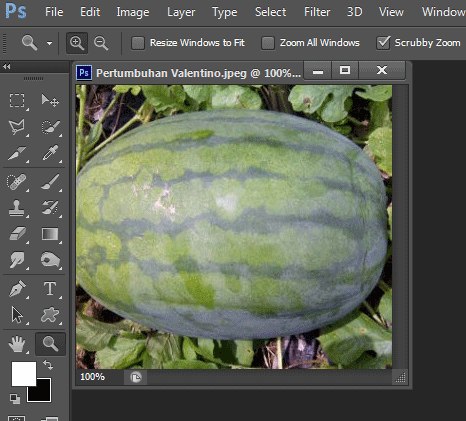Select the Eraser tool
466x421 pixels.
click(x=17, y=234)
